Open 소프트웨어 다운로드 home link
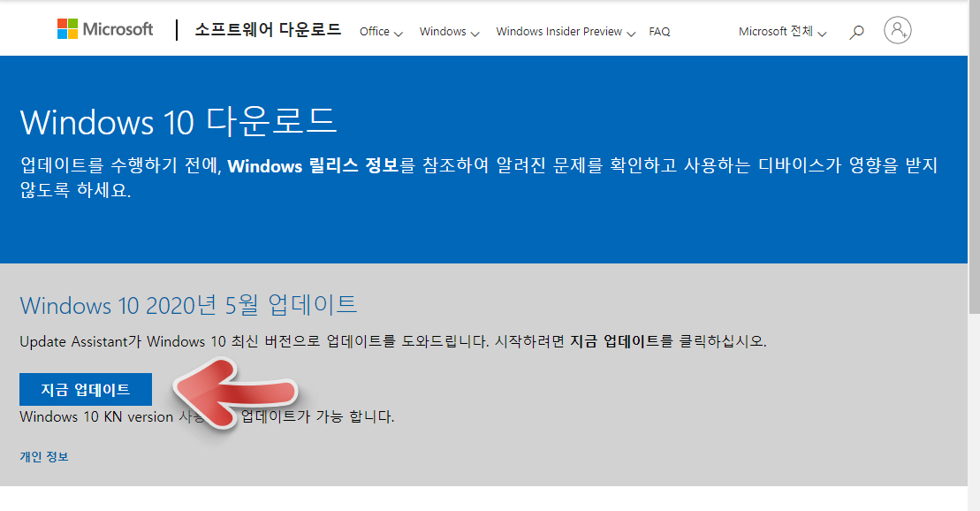The image size is (980, 511). [268, 29]
